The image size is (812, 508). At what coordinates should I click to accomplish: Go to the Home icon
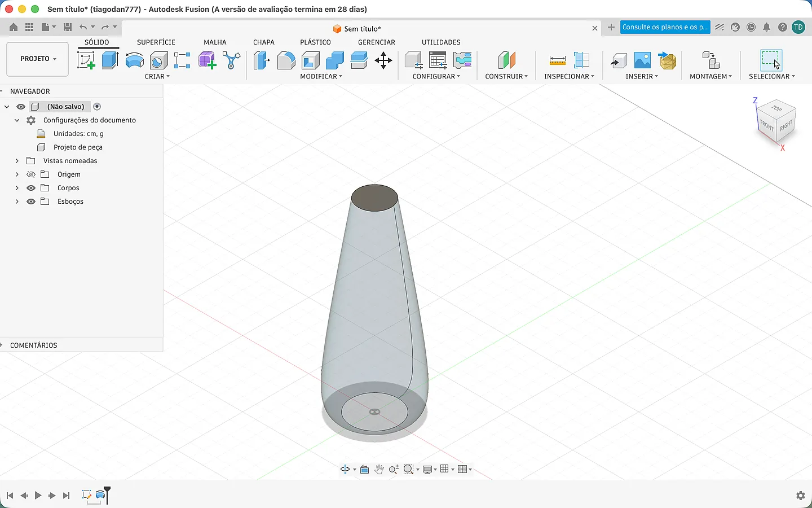pyautogui.click(x=14, y=27)
